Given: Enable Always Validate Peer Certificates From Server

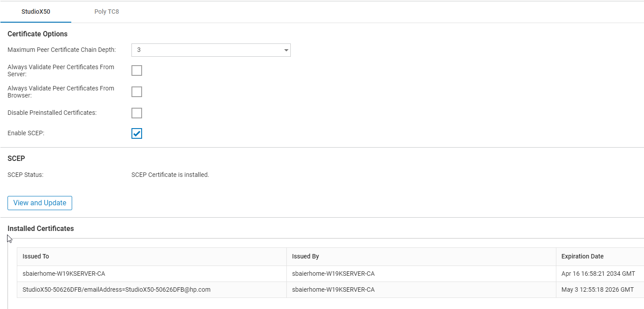Looking at the screenshot, I should (x=136, y=70).
